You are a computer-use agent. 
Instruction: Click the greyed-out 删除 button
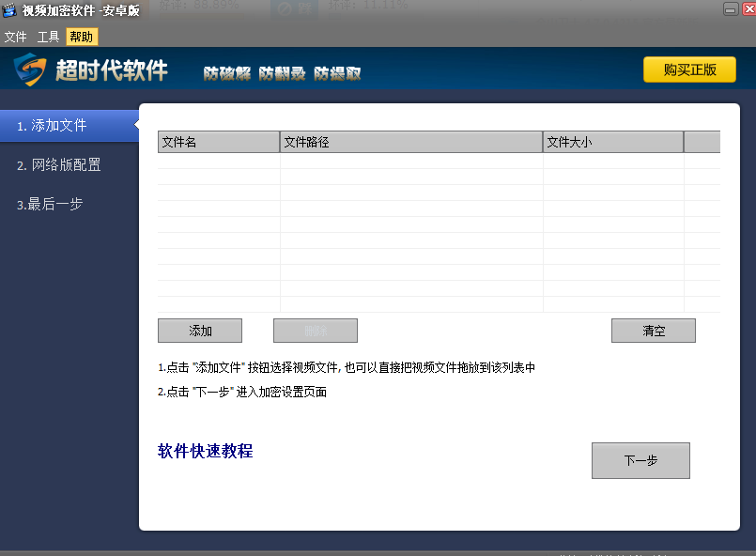(316, 331)
